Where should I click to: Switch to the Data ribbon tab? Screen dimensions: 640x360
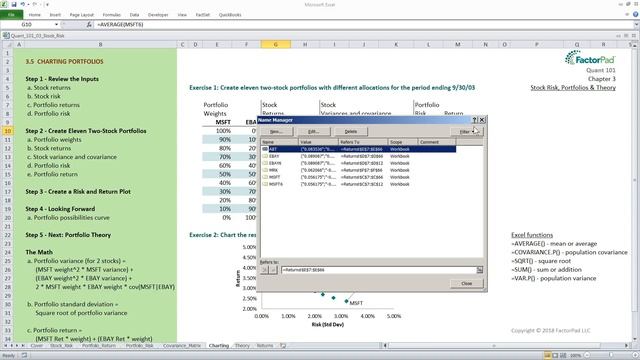click(x=134, y=15)
